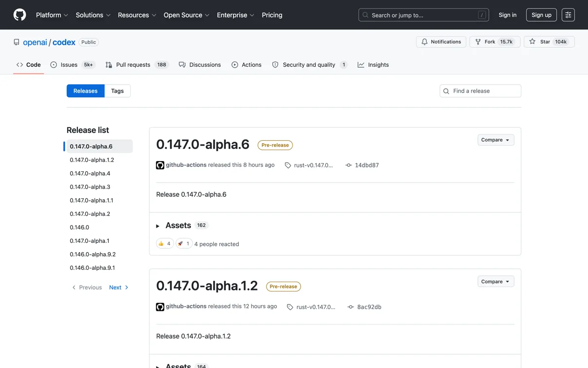
Task: Open the 0.147.0-alpha.1.2 release title
Action: tap(207, 286)
